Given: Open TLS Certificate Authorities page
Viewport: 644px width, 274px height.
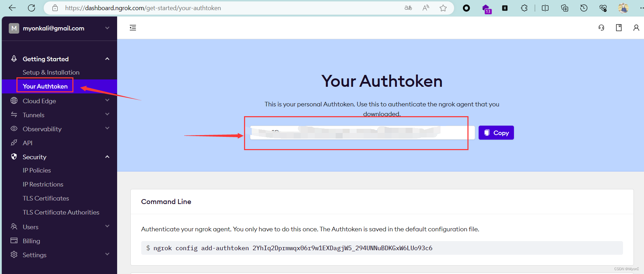Looking at the screenshot, I should pos(61,212).
